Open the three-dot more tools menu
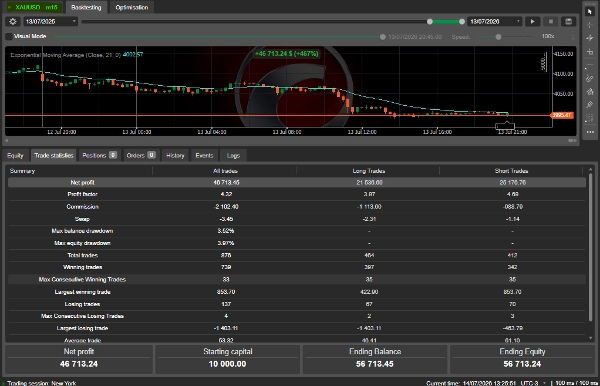Image resolution: width=600 pixels, height=386 pixels. pyautogui.click(x=590, y=132)
